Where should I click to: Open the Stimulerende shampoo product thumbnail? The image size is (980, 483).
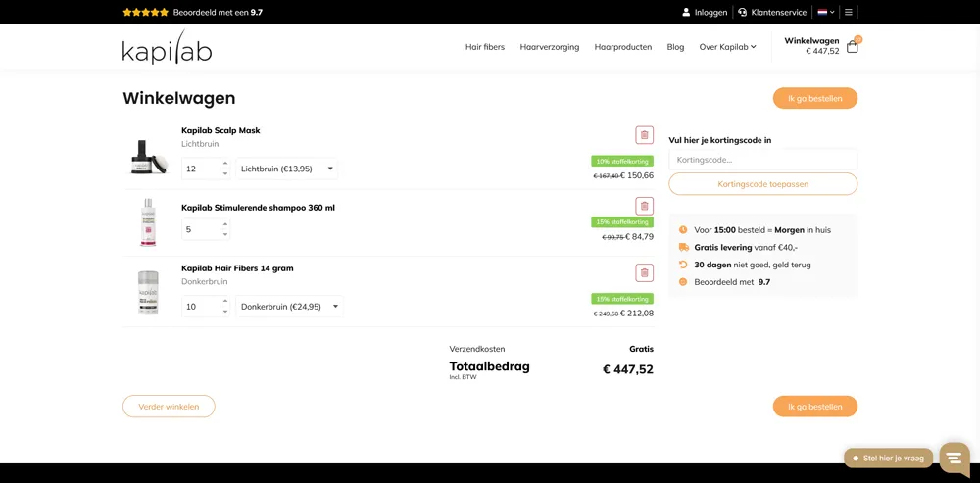point(148,222)
